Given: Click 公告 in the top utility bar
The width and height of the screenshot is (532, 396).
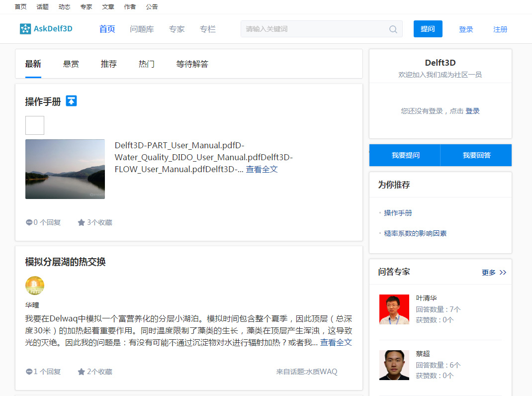Looking at the screenshot, I should (x=152, y=7).
